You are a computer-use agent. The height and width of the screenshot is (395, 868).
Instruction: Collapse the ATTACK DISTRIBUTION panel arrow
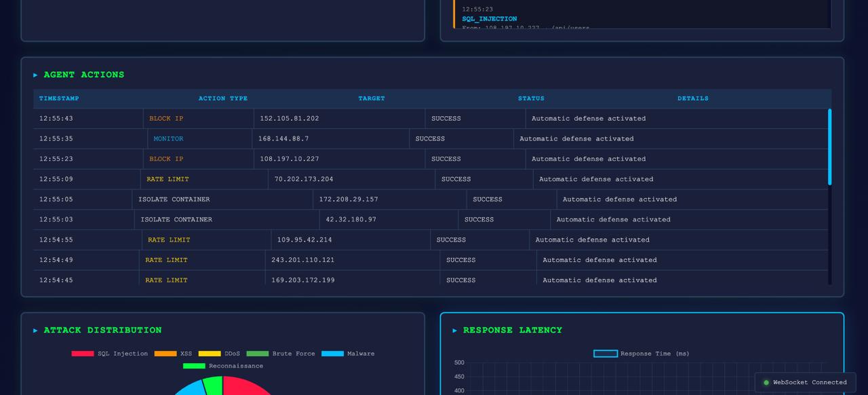(36, 330)
